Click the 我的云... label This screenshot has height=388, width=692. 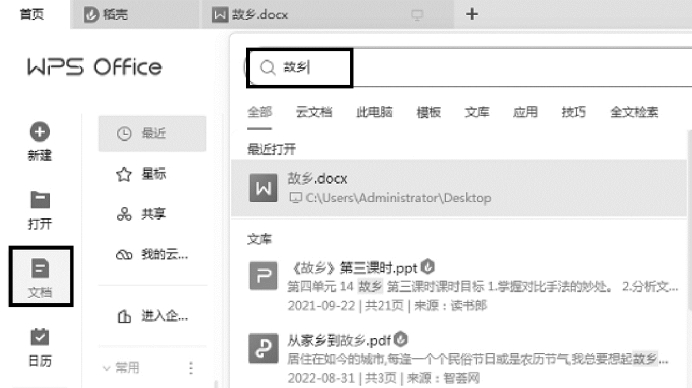click(x=165, y=255)
